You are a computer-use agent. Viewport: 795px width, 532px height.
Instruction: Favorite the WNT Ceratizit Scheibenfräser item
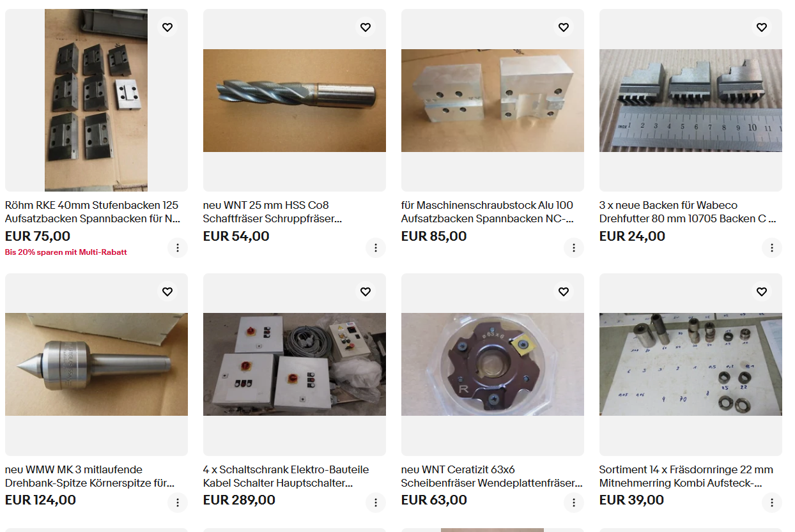(564, 292)
